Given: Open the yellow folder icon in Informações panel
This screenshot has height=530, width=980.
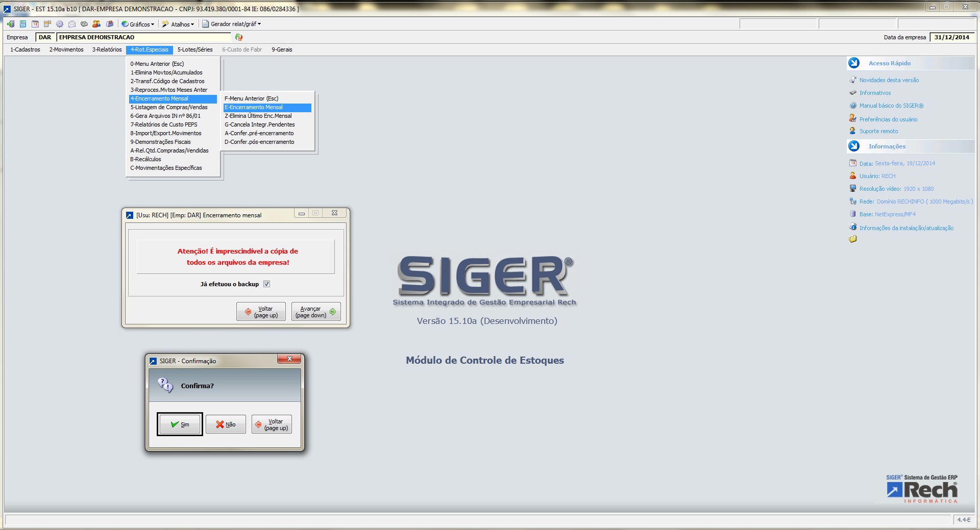Looking at the screenshot, I should click(x=853, y=239).
